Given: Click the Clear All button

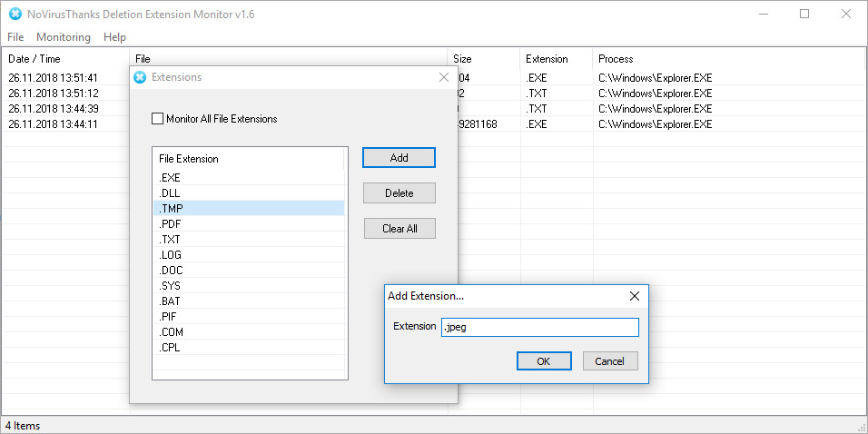Looking at the screenshot, I should 399,229.
